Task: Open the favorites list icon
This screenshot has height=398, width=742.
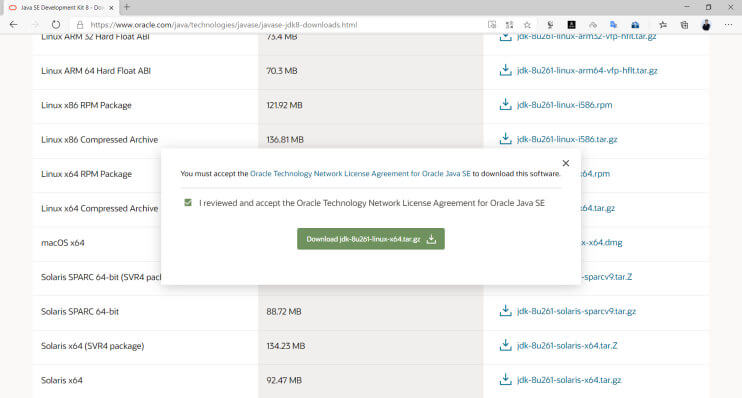Action: pos(663,25)
